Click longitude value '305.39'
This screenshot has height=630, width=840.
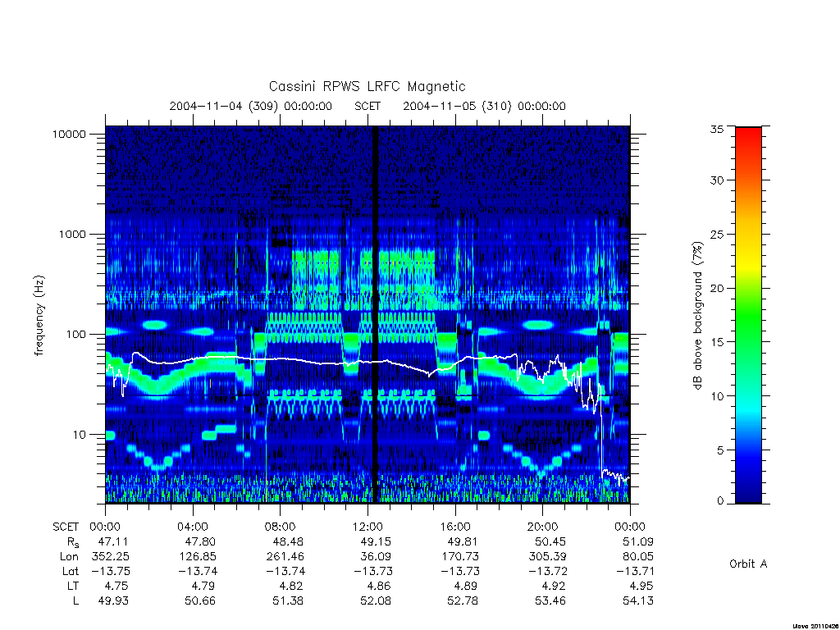click(547, 557)
